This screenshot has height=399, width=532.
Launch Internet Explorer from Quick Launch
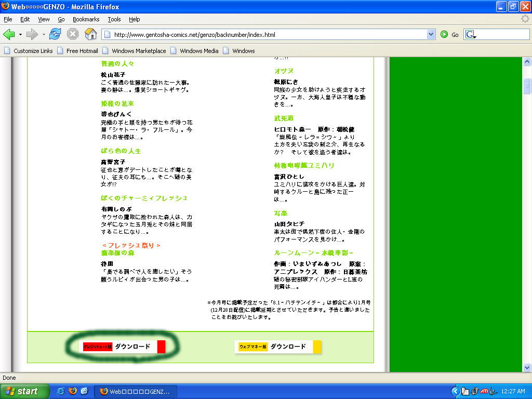61,391
